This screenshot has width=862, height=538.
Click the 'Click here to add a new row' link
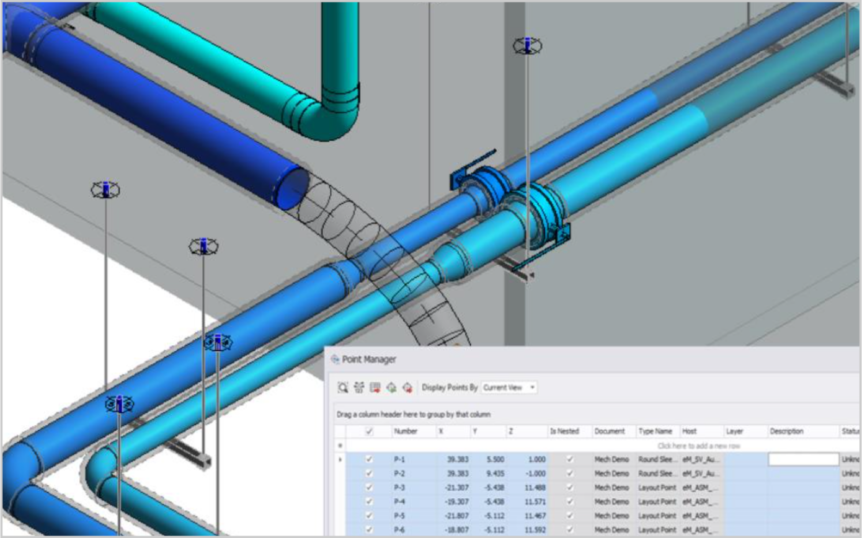(x=698, y=445)
